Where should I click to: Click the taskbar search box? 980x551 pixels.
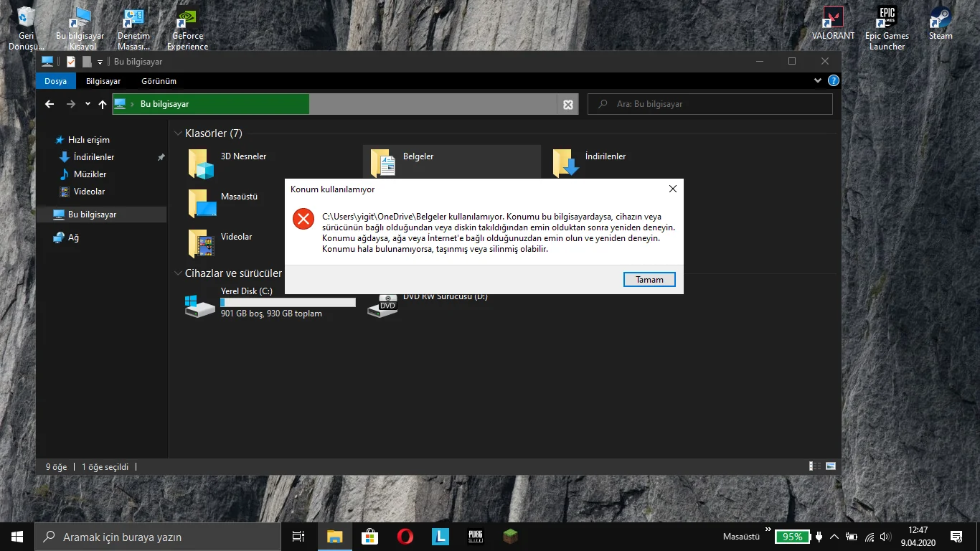(x=158, y=537)
